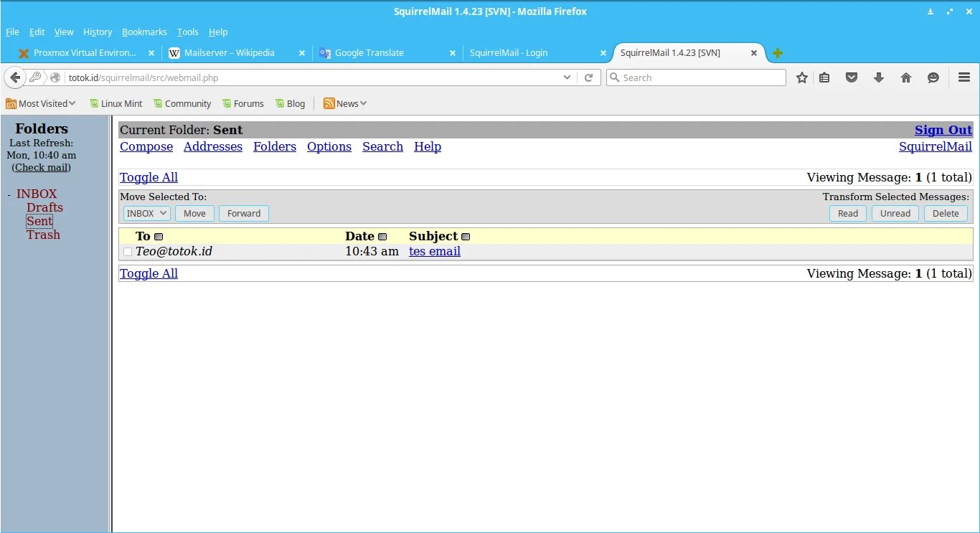Click the Check mail link

[x=42, y=167]
